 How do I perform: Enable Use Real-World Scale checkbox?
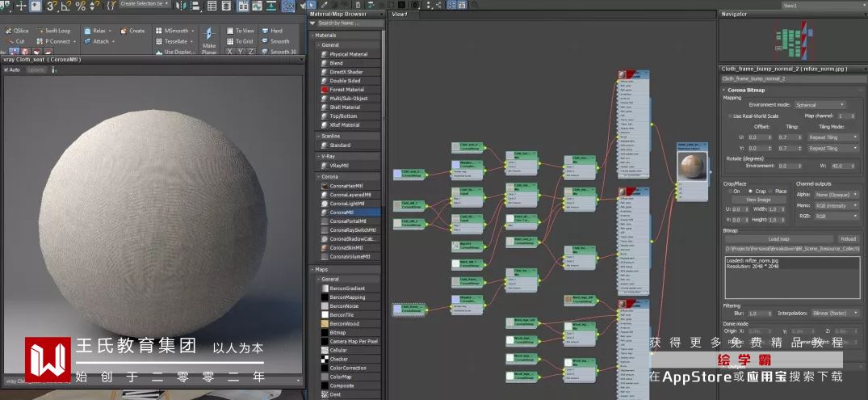731,116
